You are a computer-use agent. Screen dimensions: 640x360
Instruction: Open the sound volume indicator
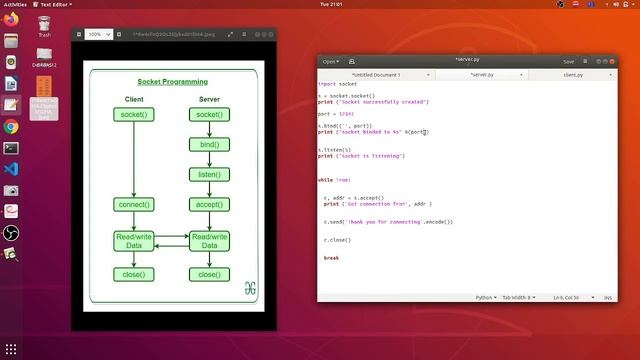616,4
